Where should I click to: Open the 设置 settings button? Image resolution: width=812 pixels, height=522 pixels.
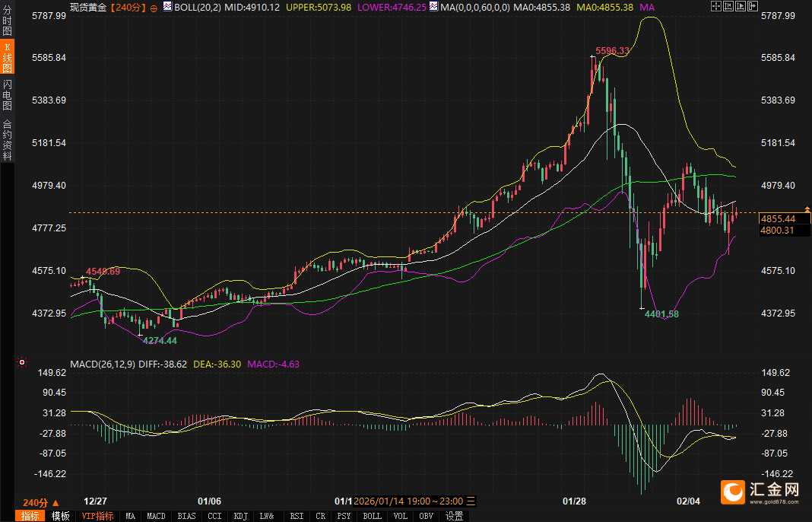454,516
